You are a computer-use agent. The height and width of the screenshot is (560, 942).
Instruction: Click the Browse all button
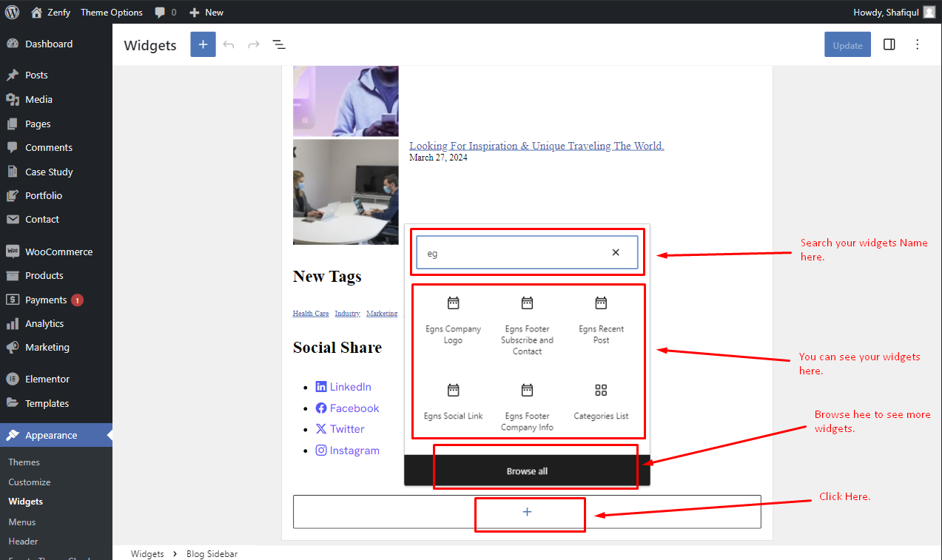527,471
